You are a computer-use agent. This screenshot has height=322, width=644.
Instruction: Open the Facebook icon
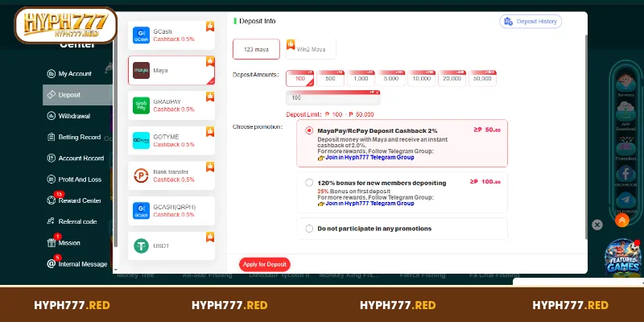point(625,175)
